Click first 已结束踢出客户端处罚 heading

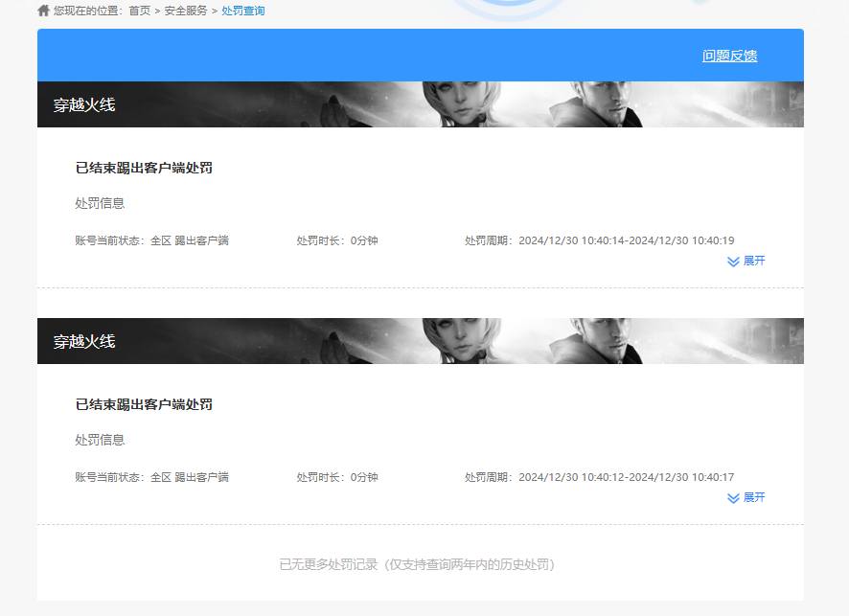pos(144,168)
